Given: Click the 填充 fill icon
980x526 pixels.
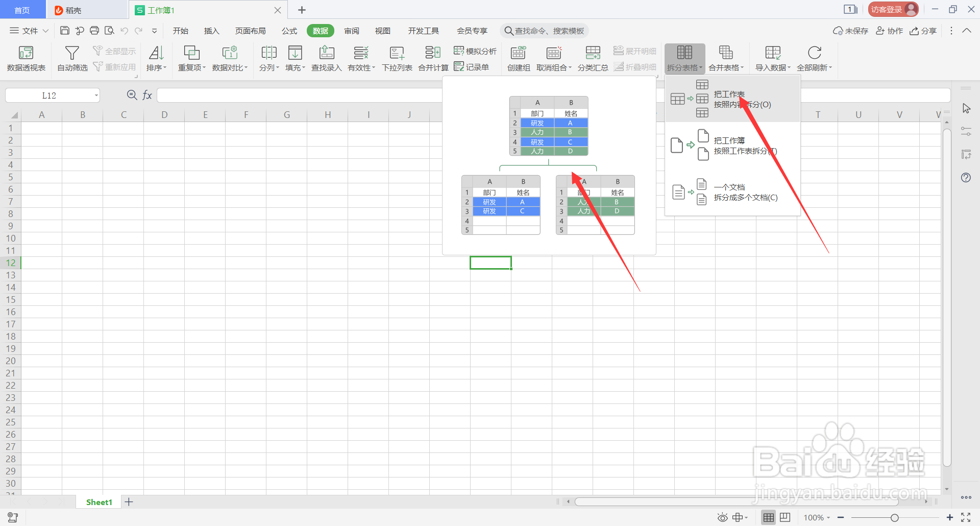Looking at the screenshot, I should point(295,53).
